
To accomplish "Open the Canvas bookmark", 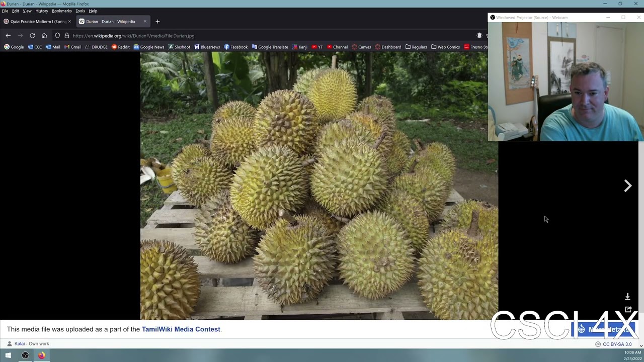I will click(361, 47).
